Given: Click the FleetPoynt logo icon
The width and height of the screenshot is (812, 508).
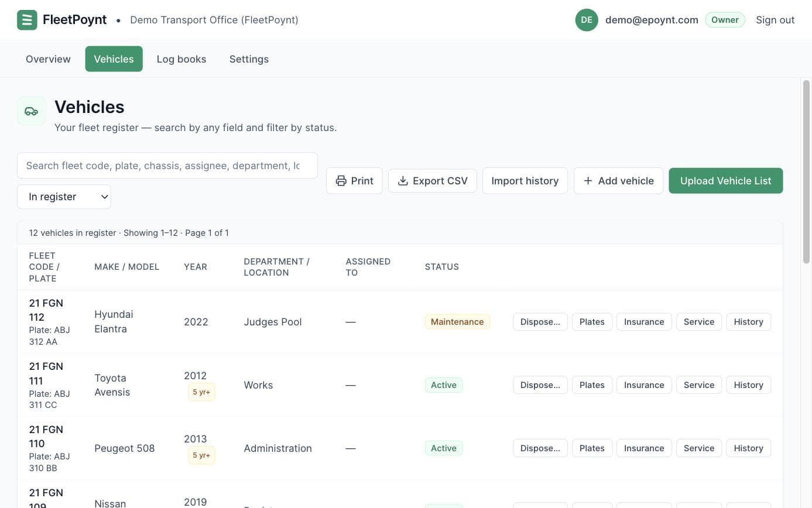Looking at the screenshot, I should click(27, 20).
